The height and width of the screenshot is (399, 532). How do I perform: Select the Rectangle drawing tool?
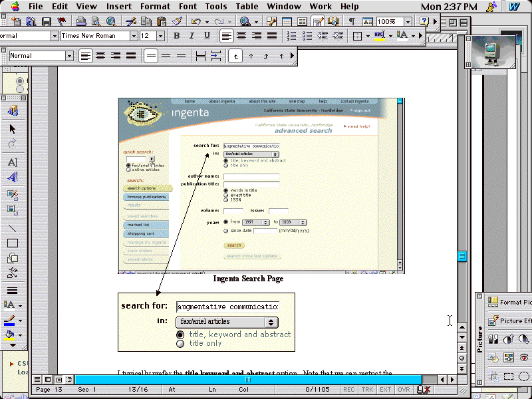point(13,243)
